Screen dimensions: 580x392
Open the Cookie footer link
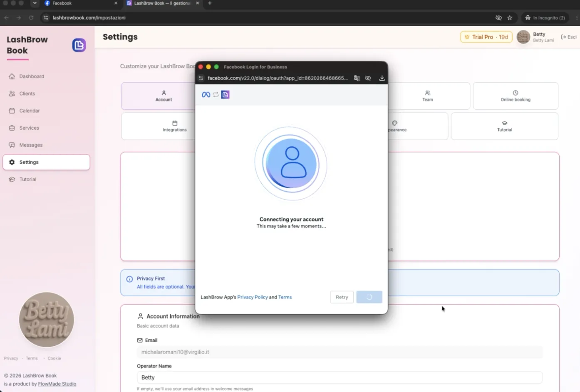tap(54, 358)
